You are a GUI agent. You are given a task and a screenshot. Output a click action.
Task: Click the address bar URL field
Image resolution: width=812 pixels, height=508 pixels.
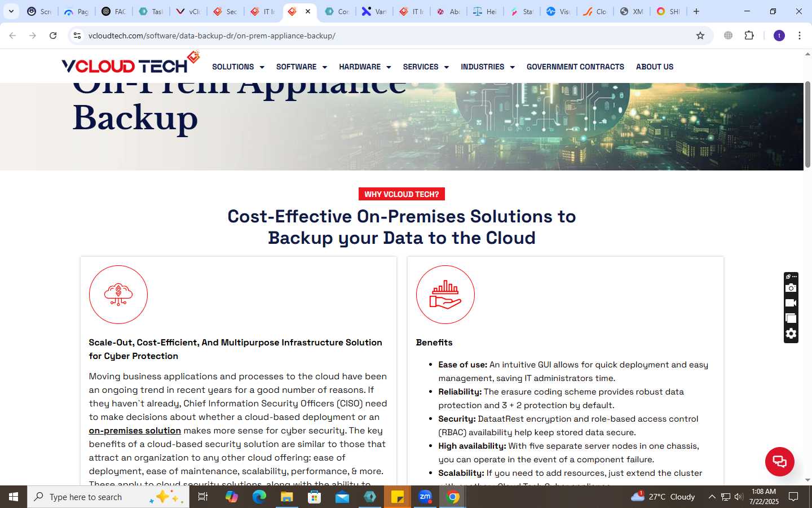(389, 36)
